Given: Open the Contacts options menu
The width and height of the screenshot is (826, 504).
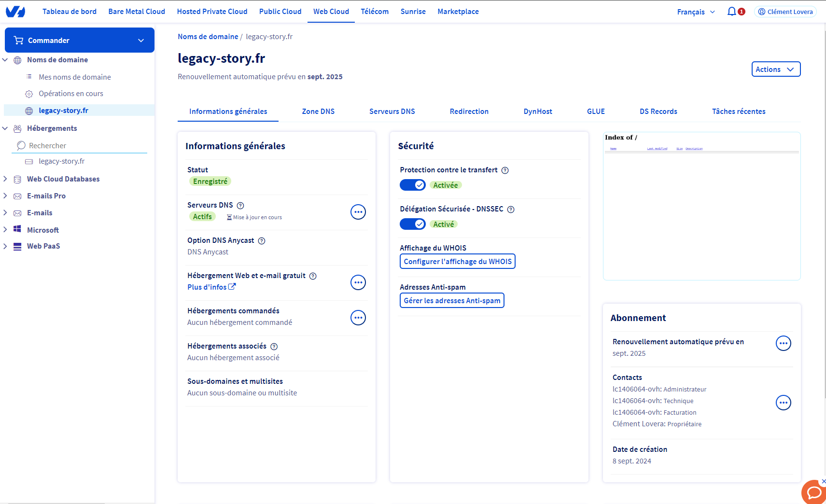Looking at the screenshot, I should point(783,403).
